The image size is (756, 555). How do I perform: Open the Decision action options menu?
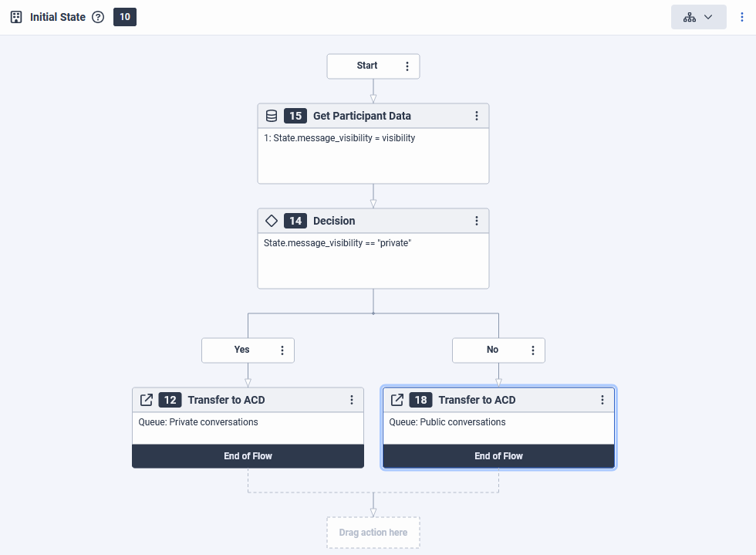pos(477,221)
